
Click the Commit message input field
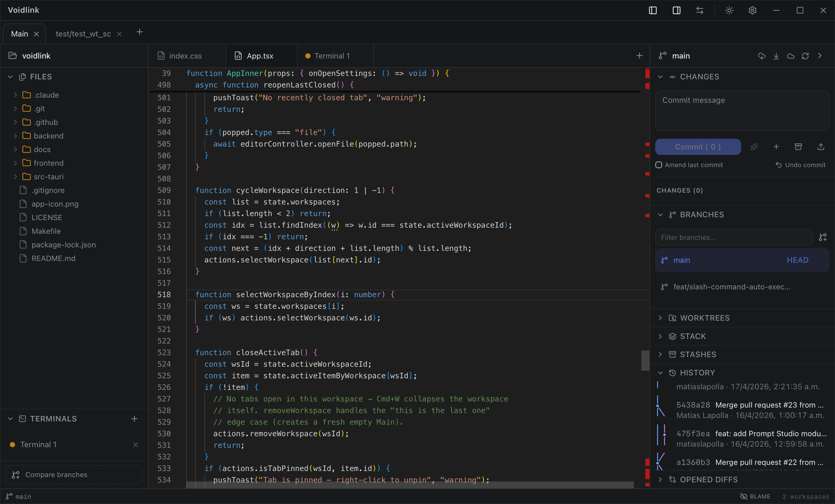pyautogui.click(x=742, y=111)
